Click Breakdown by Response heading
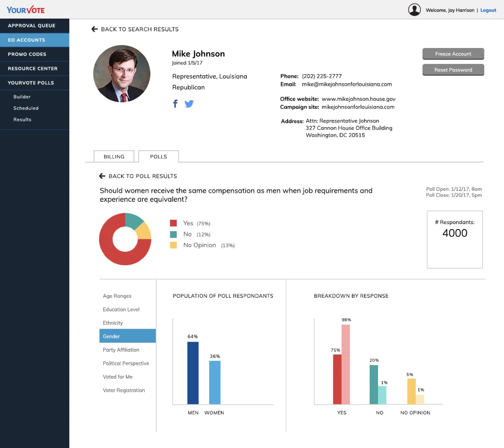 click(351, 296)
